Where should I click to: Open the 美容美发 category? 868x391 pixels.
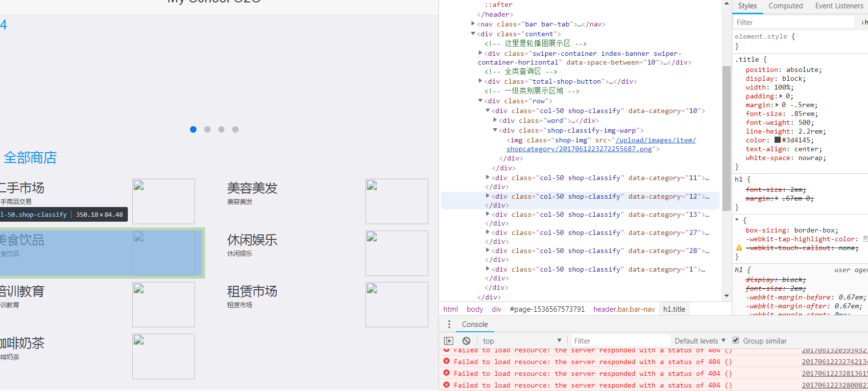252,188
